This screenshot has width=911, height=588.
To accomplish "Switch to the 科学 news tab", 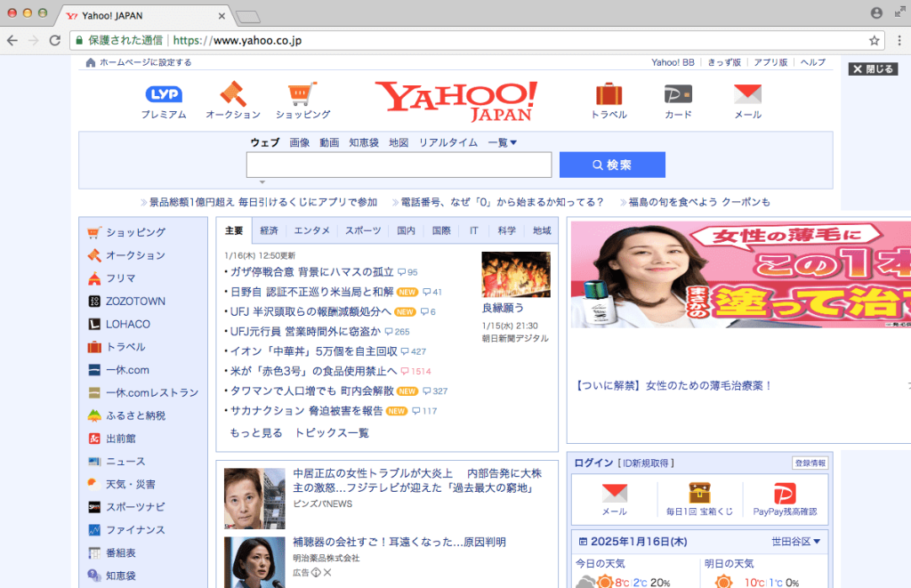I will pyautogui.click(x=506, y=230).
